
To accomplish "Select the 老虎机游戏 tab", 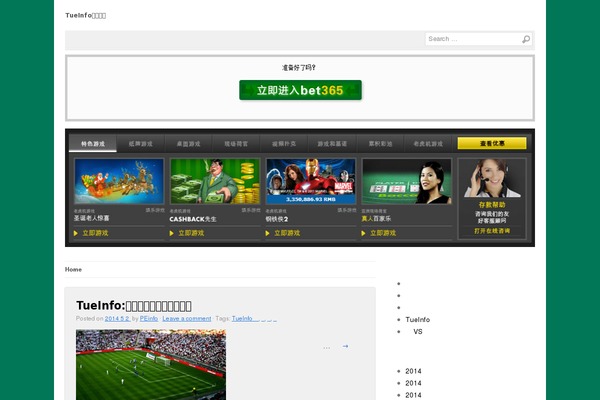I will (428, 144).
